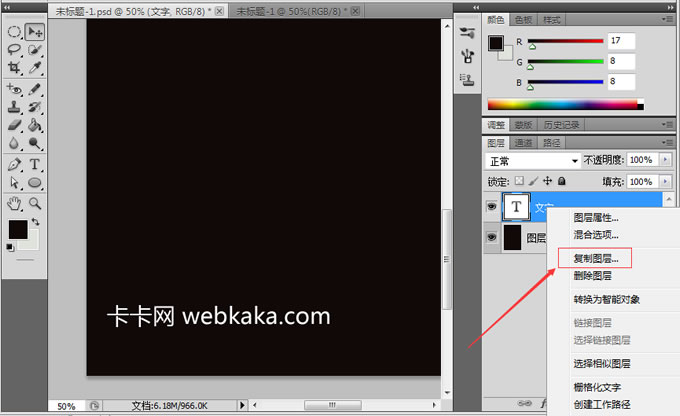Swap foreground and background colors
The image size is (680, 416).
click(x=36, y=222)
